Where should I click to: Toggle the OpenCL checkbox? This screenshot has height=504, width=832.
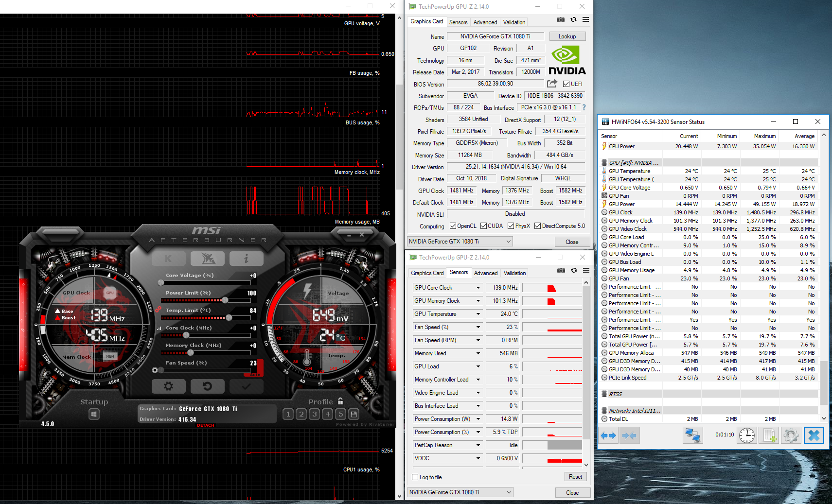coord(453,226)
